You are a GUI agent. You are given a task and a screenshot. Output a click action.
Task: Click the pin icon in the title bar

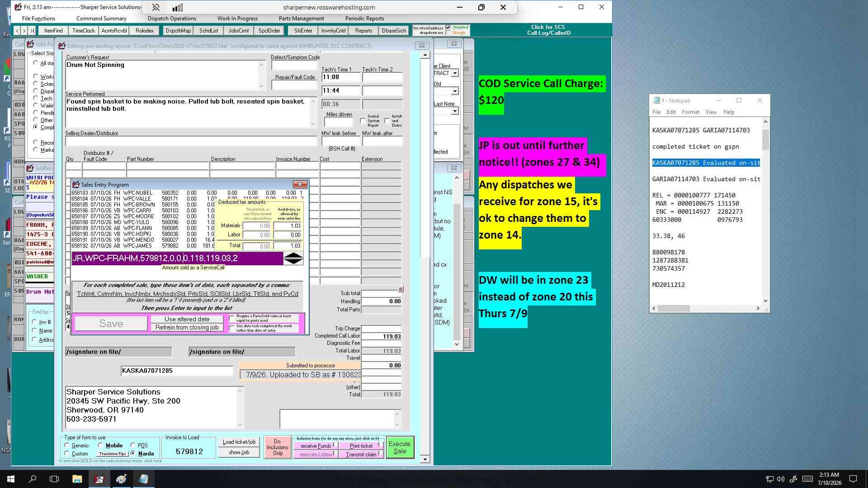156,7
